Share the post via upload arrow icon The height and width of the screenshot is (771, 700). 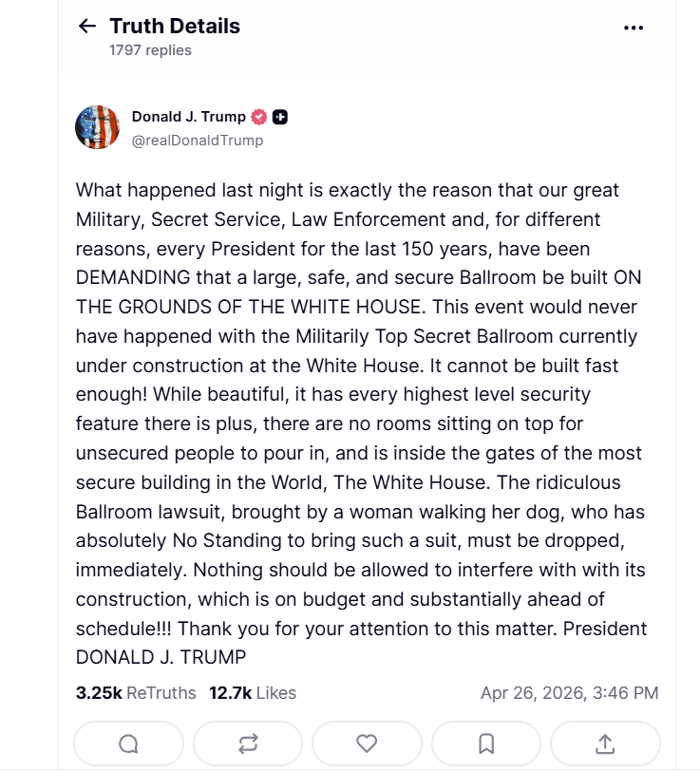605,743
